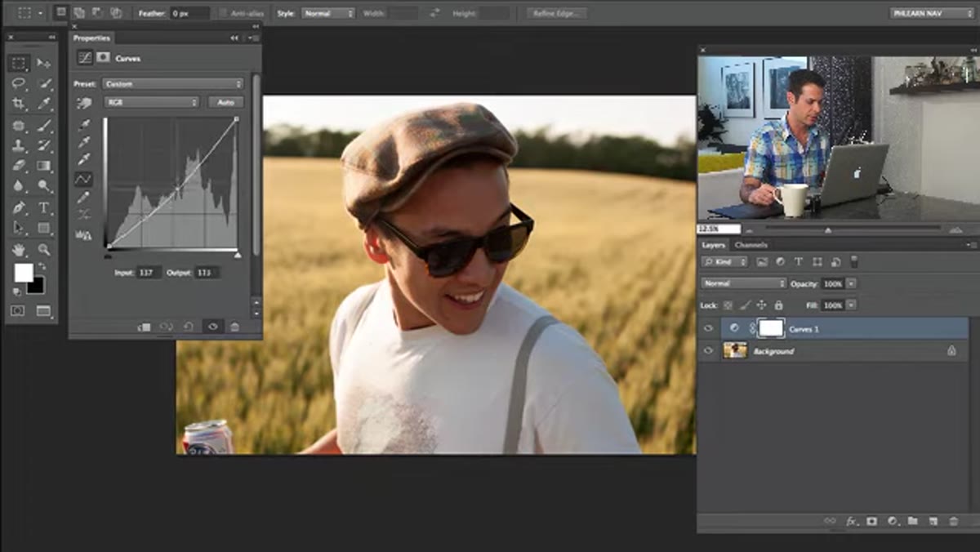Screen dimensions: 980x552
Task: Click the Navigator zoom slider
Action: pyautogui.click(x=828, y=229)
